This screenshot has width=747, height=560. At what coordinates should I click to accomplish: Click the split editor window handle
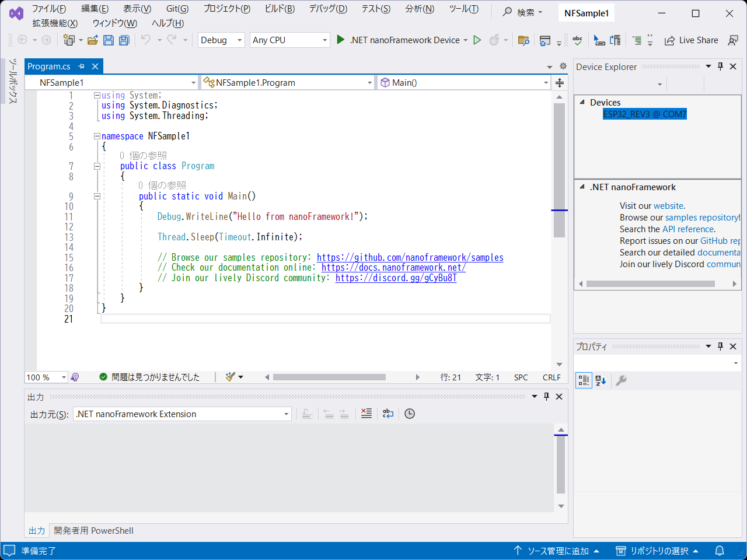(559, 83)
